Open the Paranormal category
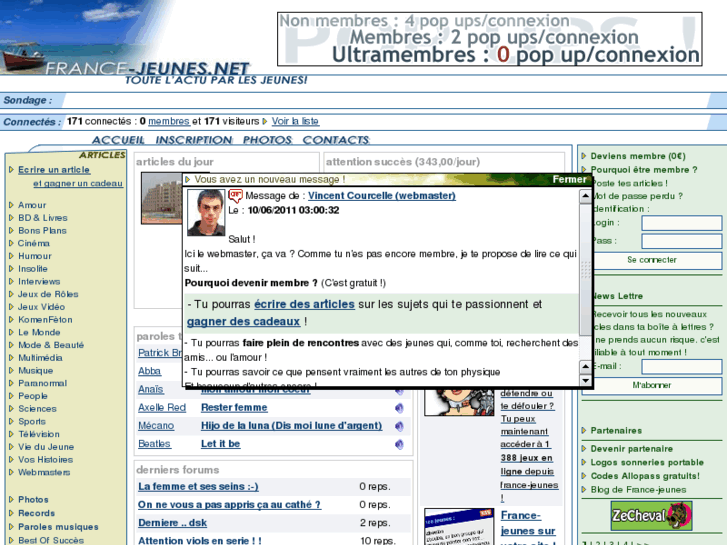This screenshot has height=545, width=727. (42, 384)
